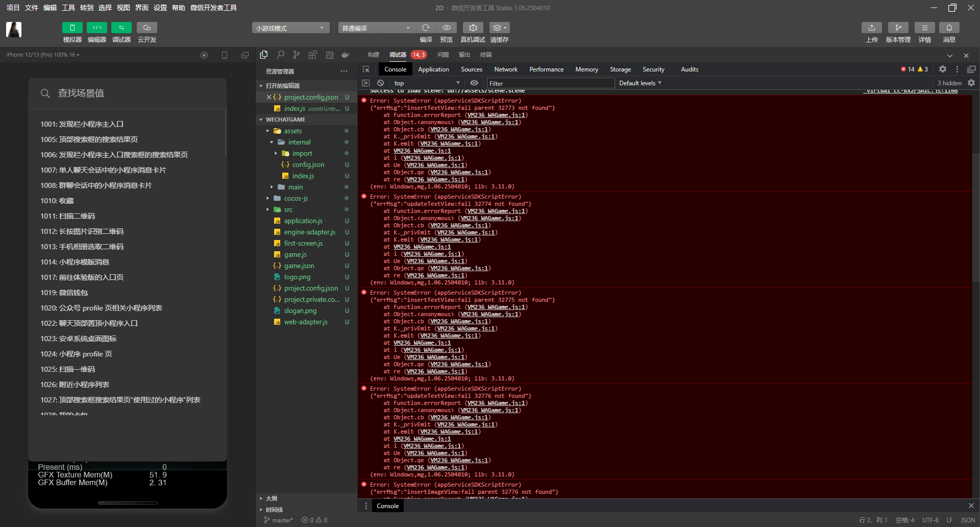Open the DevTools three-dot more menu
Viewport: 980px width, 527px height.
point(957,69)
